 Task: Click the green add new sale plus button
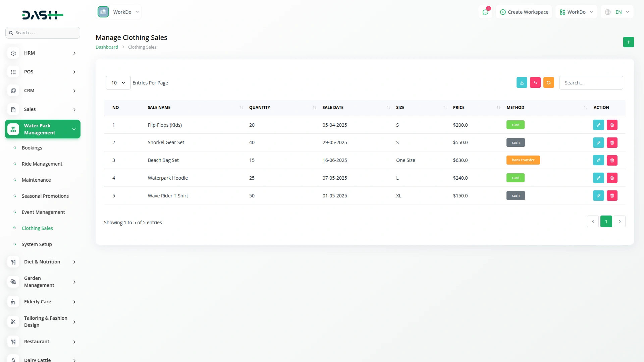pyautogui.click(x=628, y=42)
